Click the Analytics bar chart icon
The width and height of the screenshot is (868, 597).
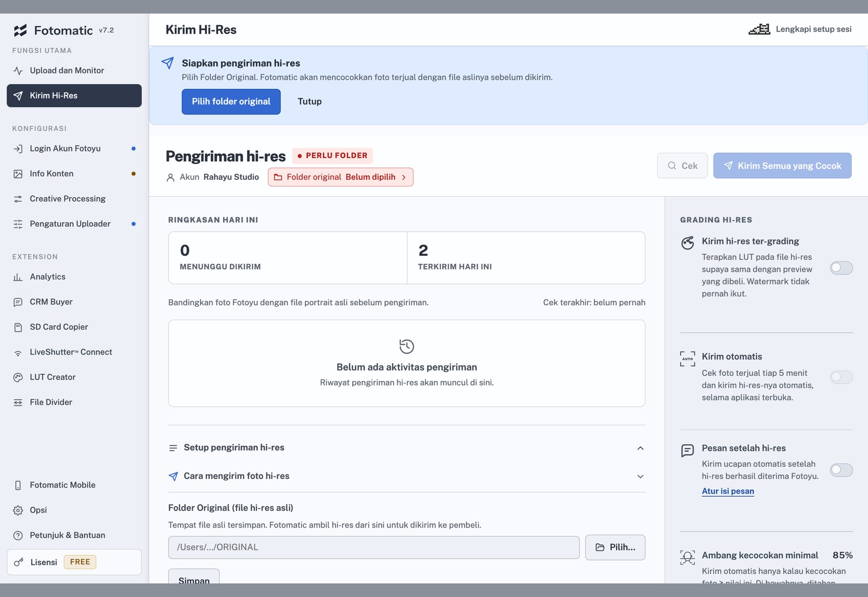tap(18, 277)
